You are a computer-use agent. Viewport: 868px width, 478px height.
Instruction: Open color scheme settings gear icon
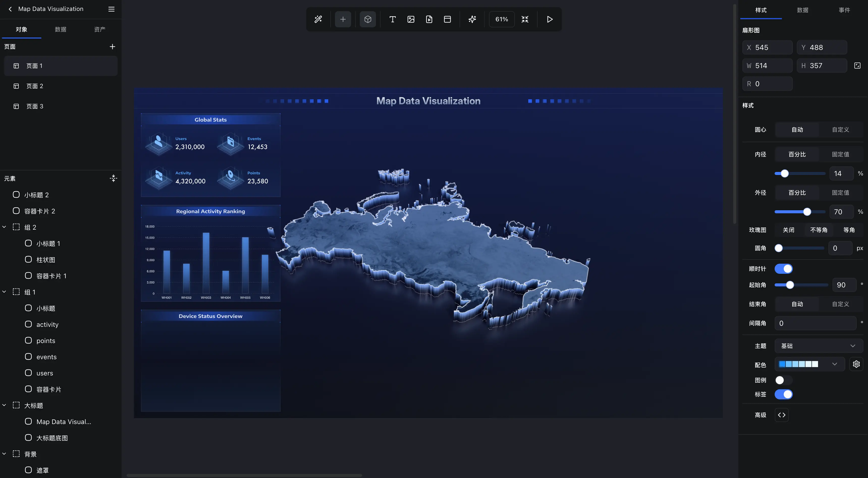856,364
